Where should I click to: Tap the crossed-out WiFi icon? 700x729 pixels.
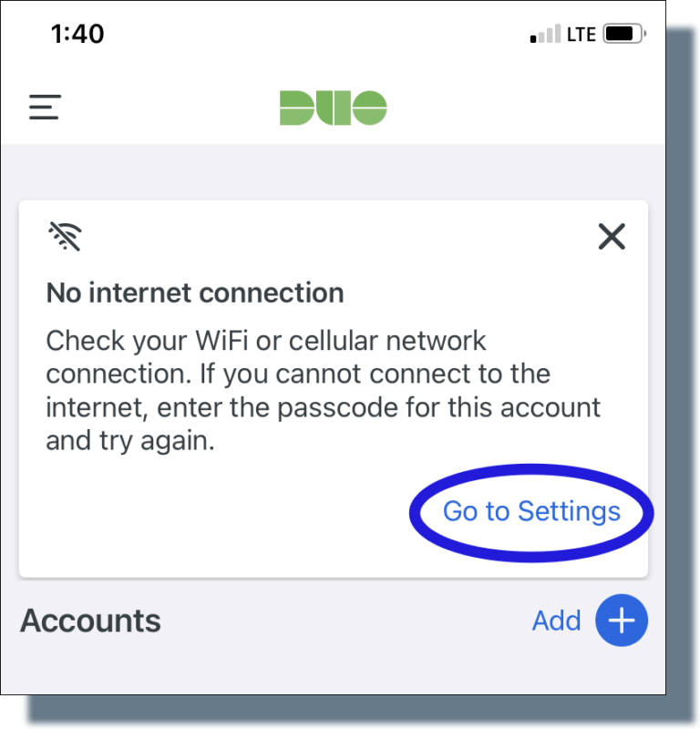pos(65,236)
